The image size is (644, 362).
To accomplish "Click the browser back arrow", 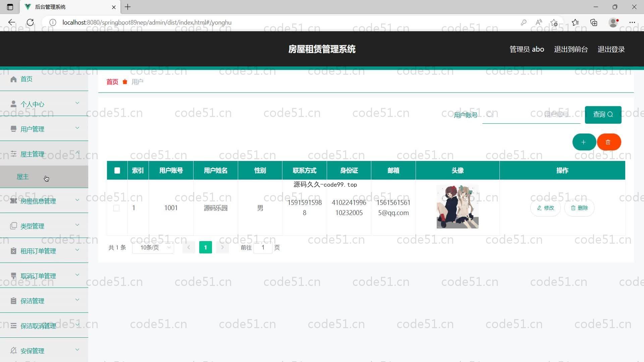I will point(12,22).
